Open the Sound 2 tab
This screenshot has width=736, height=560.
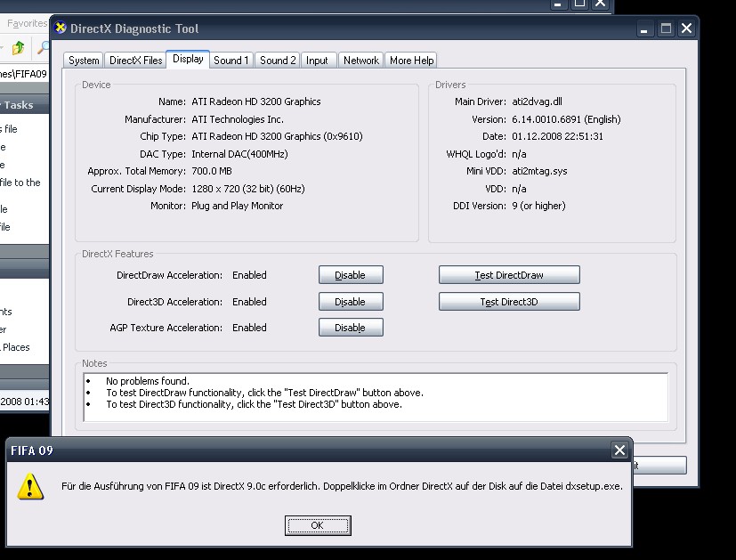pyautogui.click(x=278, y=61)
